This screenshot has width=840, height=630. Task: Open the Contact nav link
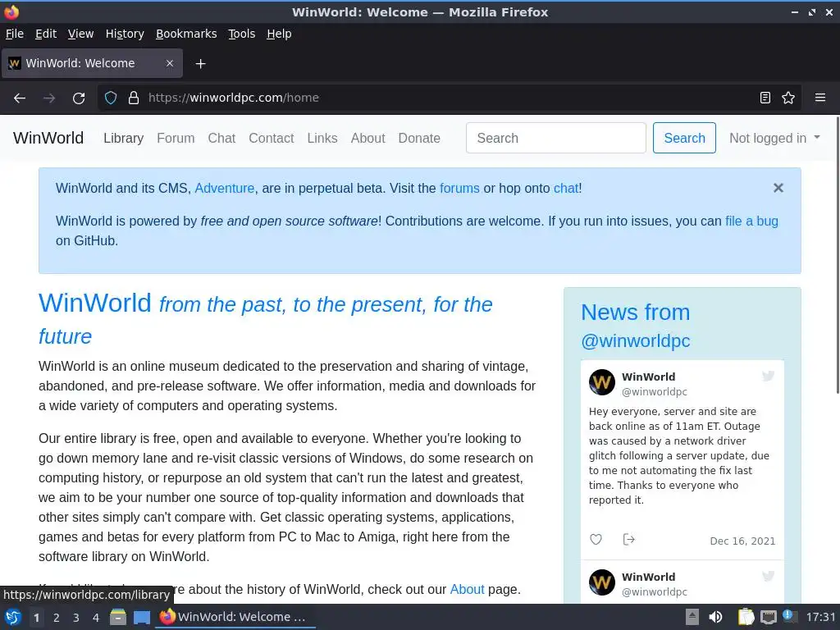pos(271,138)
